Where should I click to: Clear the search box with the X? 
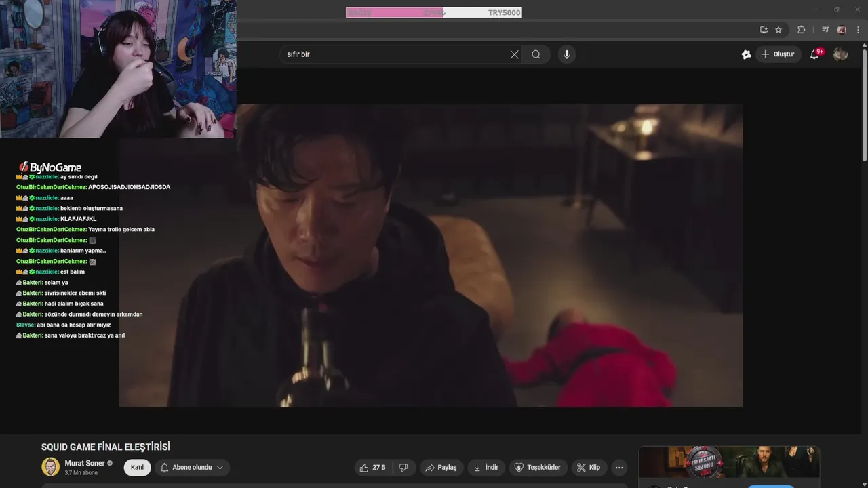514,54
